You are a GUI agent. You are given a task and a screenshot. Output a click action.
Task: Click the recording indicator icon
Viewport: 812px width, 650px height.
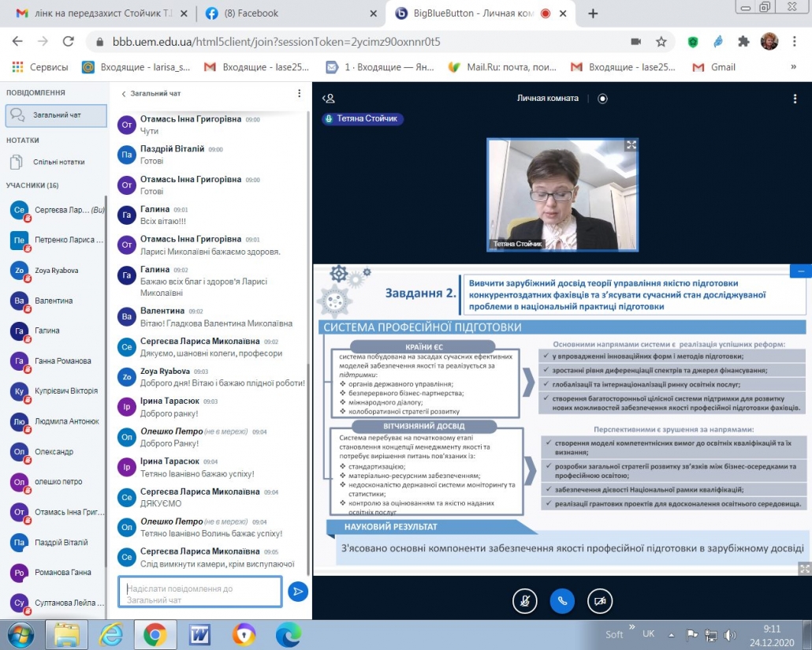pyautogui.click(x=602, y=99)
